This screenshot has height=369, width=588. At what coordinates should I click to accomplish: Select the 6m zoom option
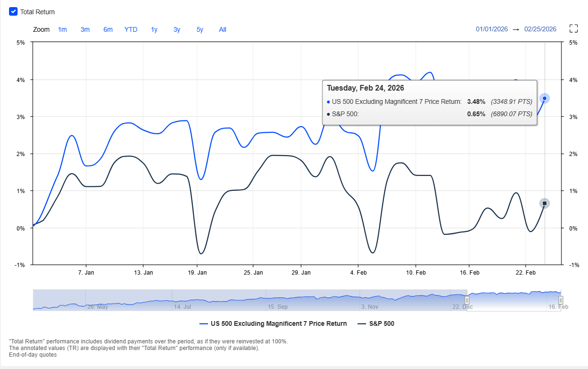[108, 29]
